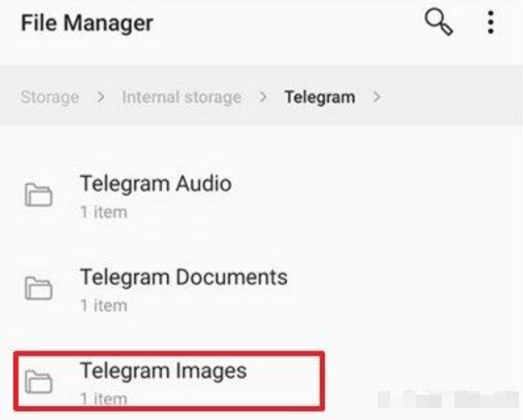
Task: Open the Telegram Audio folder name
Action: [156, 184]
